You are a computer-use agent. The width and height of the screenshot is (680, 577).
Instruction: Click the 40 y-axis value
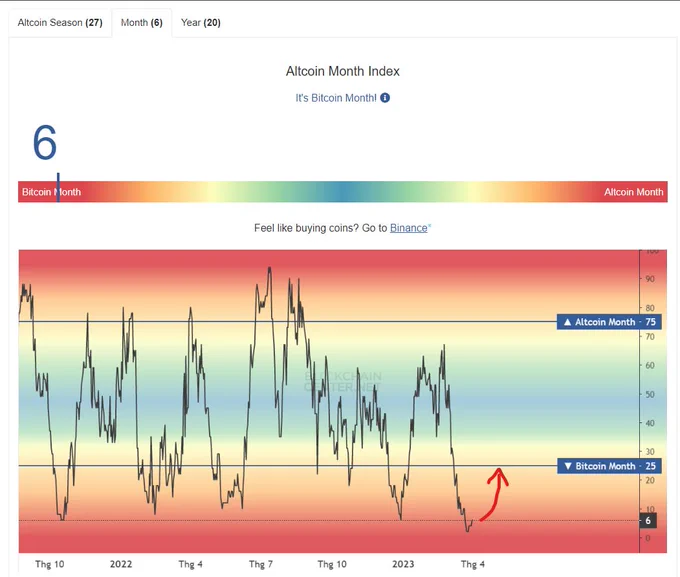[x=650, y=423]
